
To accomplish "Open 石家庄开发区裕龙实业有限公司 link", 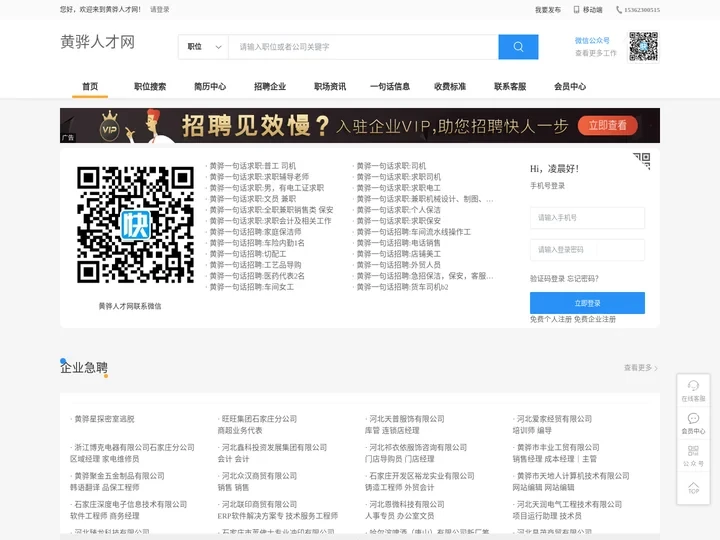I will 422,476.
